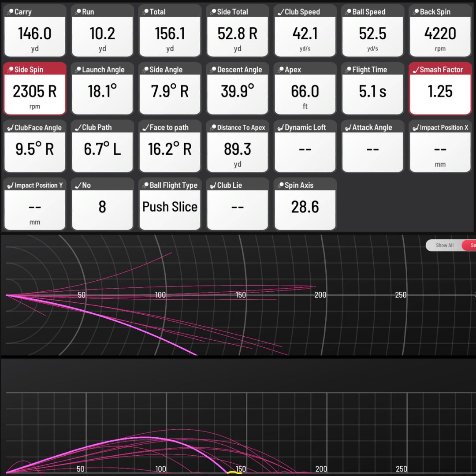The width and height of the screenshot is (476, 476).
Task: Click the club icon beside Dynamic Loft
Action: 280,127
